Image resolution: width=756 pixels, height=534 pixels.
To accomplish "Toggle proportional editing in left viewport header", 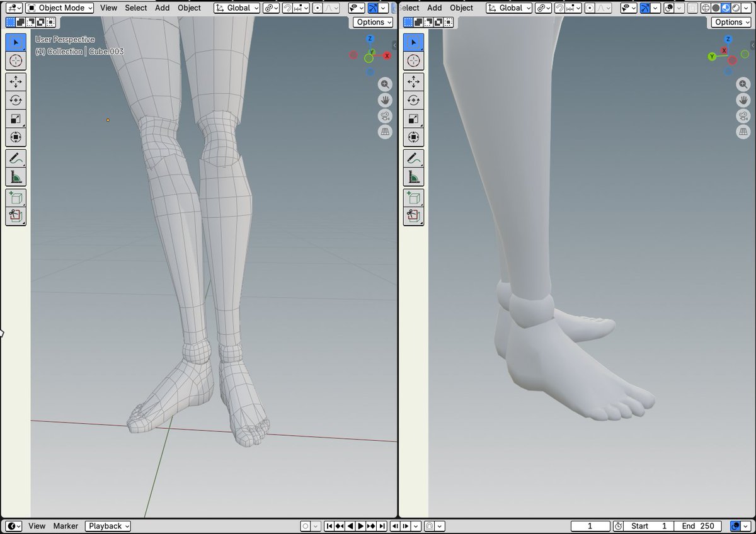I will (318, 8).
